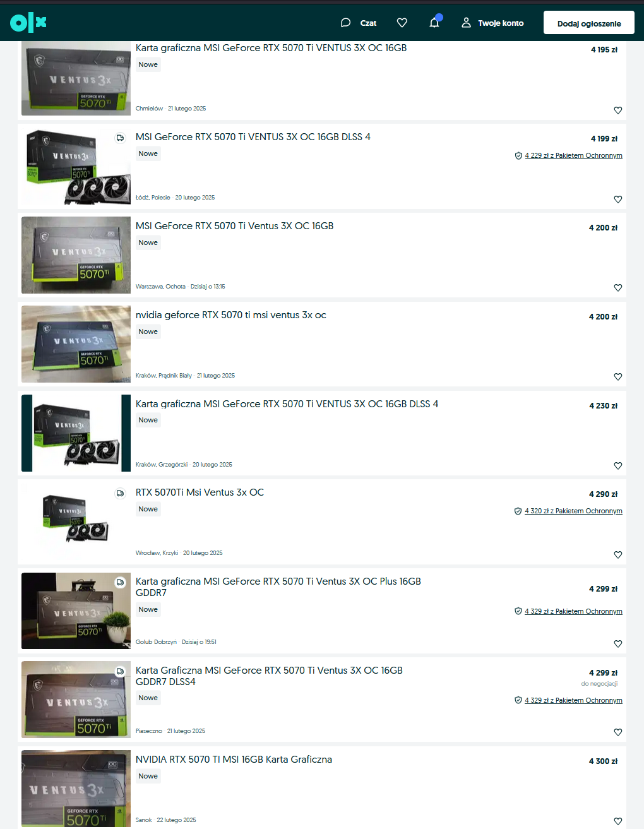Save the Piaseczno listing heart
The width and height of the screenshot is (644, 829).
click(x=618, y=732)
